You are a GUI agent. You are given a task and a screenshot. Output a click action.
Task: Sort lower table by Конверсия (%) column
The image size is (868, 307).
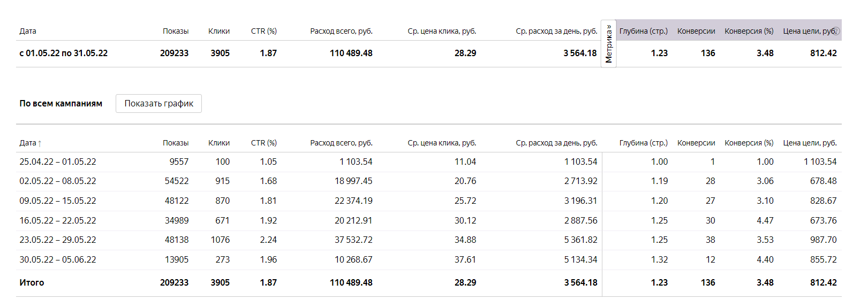click(749, 143)
